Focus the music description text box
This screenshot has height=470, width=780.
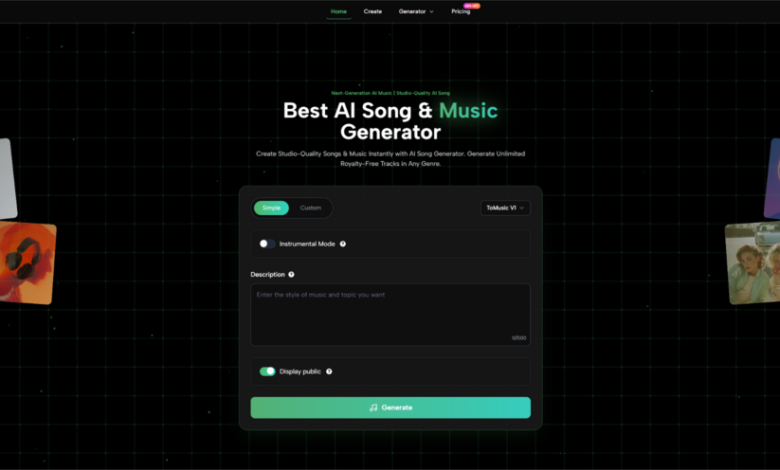pos(390,315)
